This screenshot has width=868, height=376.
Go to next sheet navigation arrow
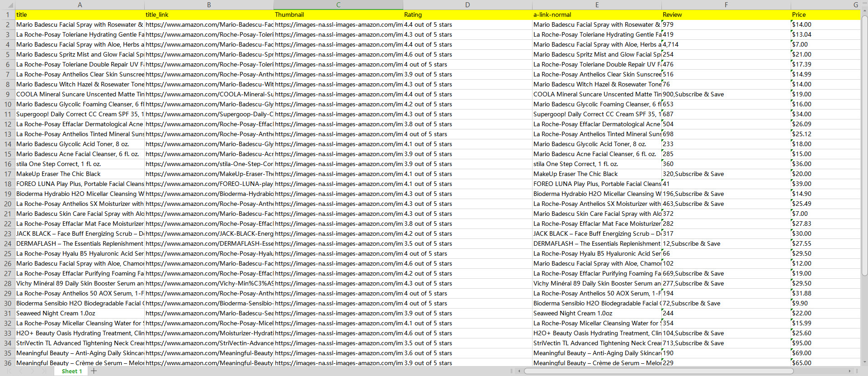click(x=33, y=371)
